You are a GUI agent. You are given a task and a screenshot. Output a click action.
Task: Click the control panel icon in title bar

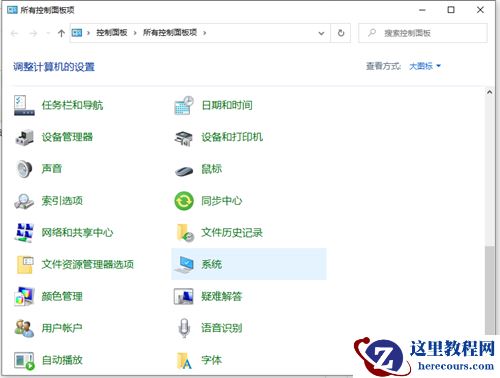tap(12, 10)
